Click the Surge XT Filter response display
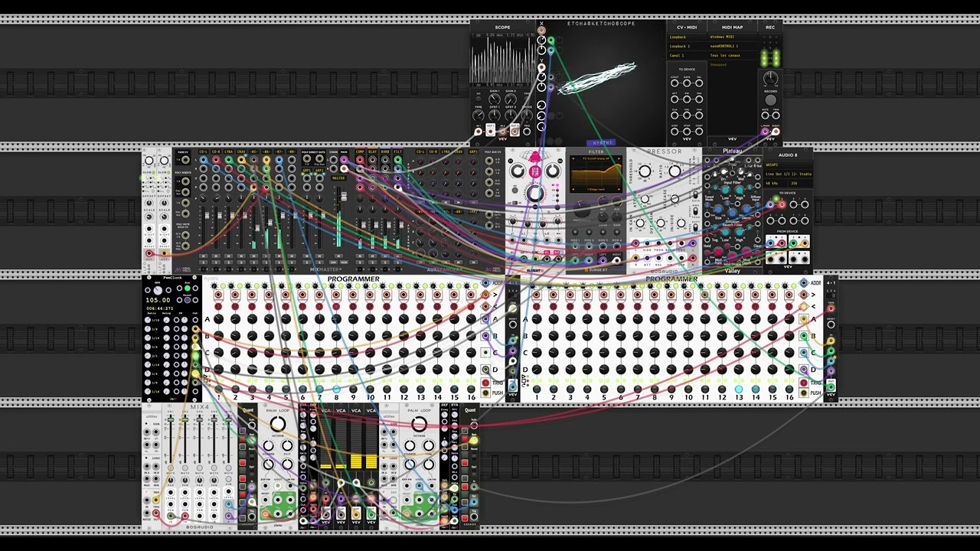The width and height of the screenshot is (980, 551). point(596,174)
